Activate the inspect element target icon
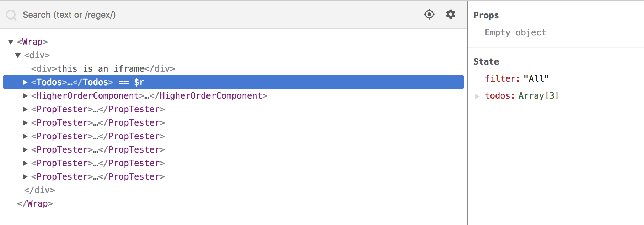The image size is (644, 225). [429, 15]
